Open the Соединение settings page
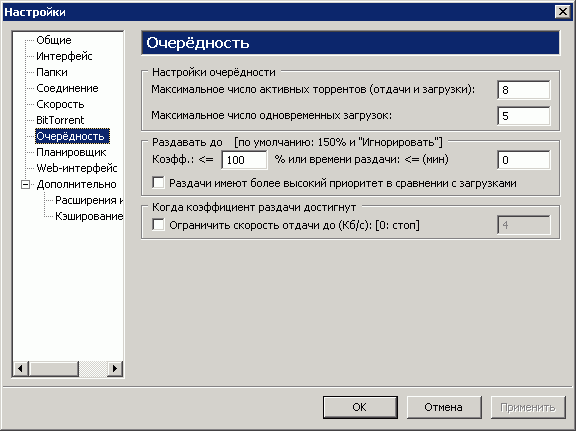This screenshot has width=576, height=431. pyautogui.click(x=67, y=88)
